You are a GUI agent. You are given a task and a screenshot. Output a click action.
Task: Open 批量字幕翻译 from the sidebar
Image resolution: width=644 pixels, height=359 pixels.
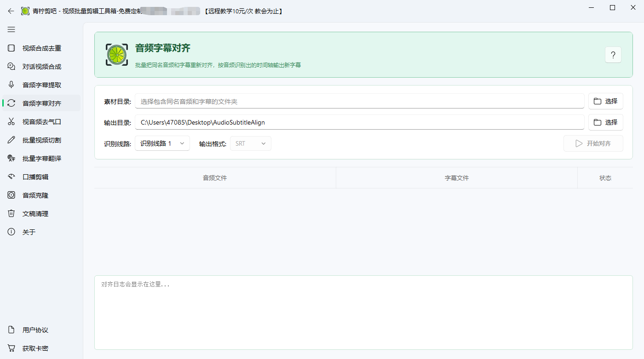pyautogui.click(x=41, y=159)
